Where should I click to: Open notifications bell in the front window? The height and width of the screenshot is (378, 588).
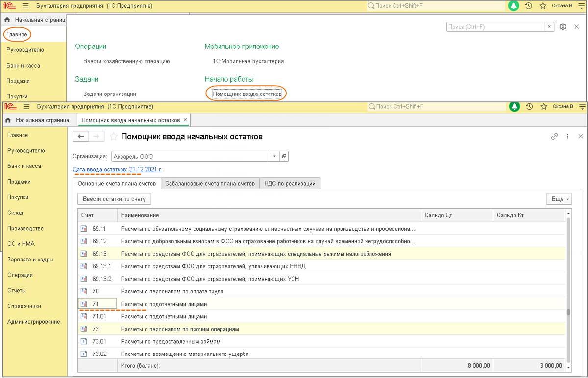click(514, 106)
